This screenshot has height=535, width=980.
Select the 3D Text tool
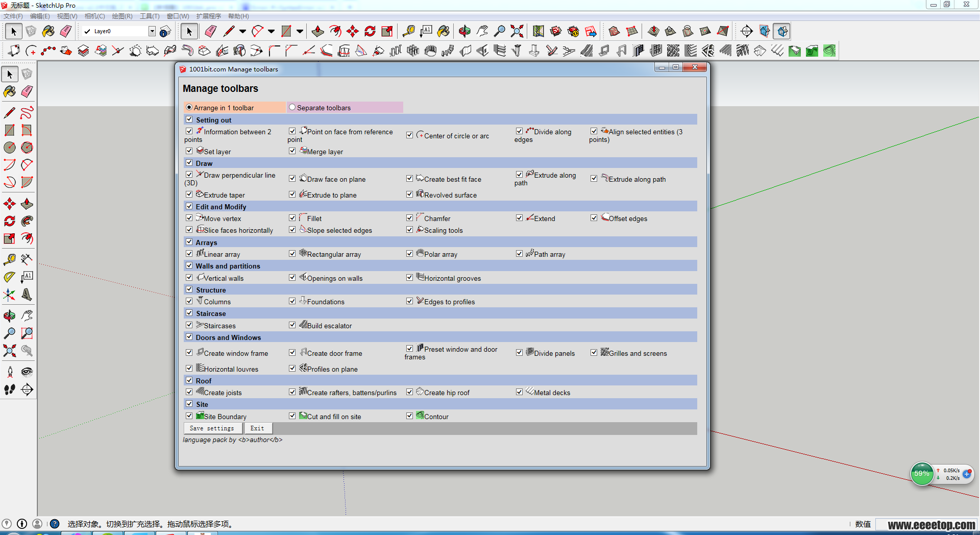click(x=27, y=295)
